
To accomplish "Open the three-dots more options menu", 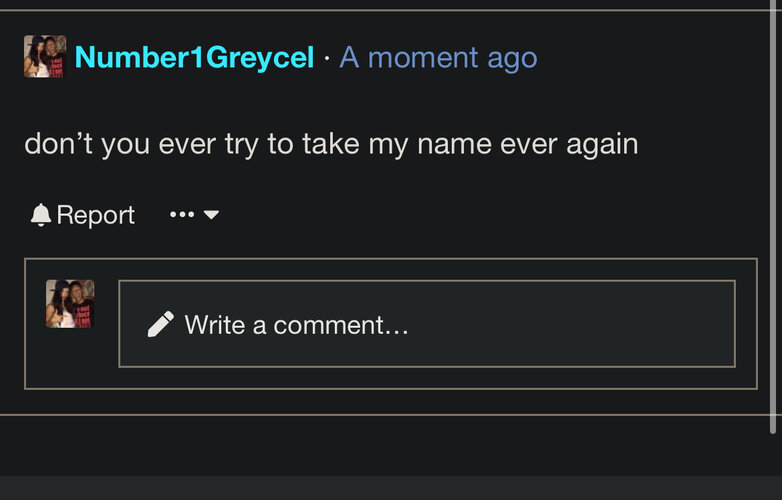I will pos(182,215).
